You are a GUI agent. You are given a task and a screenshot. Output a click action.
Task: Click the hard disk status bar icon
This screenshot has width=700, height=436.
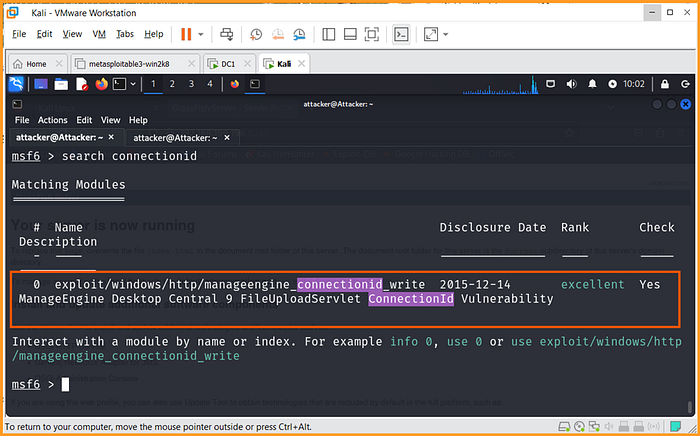coord(564,427)
